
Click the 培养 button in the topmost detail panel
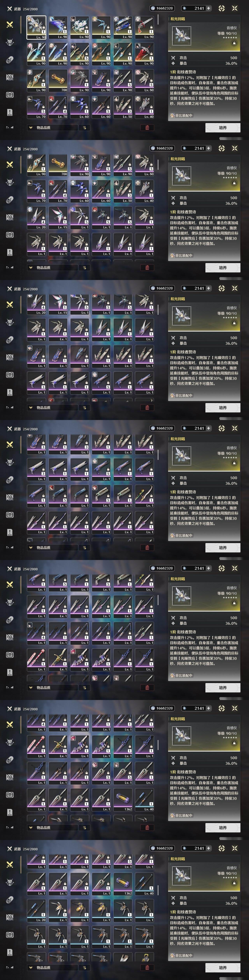pos(223,127)
